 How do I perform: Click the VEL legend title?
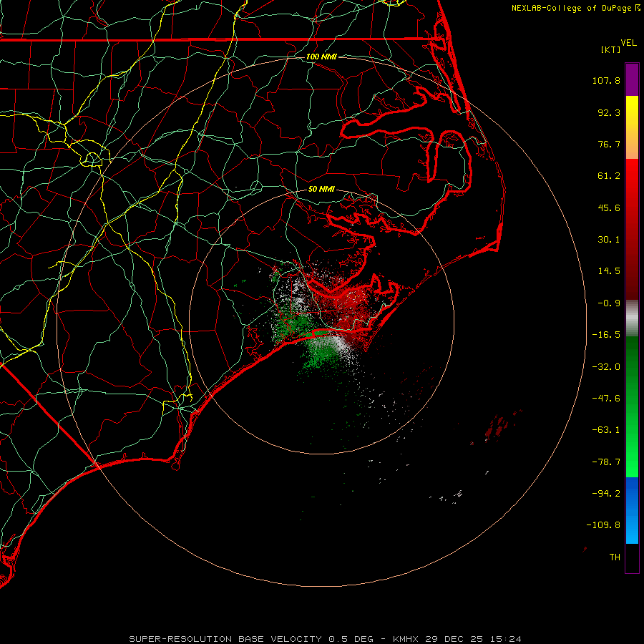[628, 43]
